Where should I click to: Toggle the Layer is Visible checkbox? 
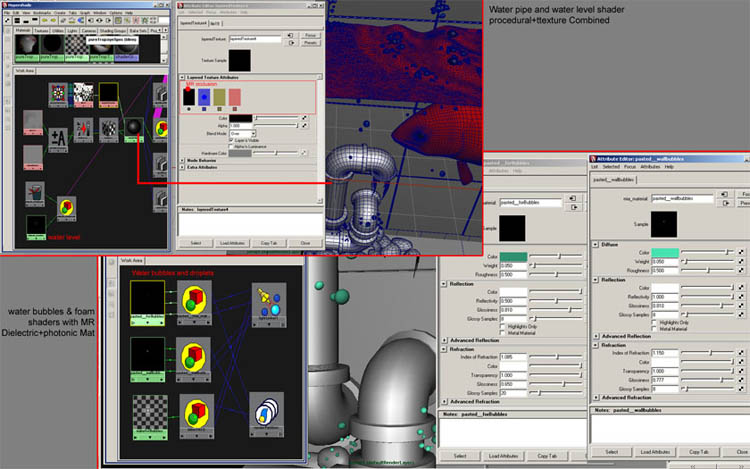(x=231, y=140)
